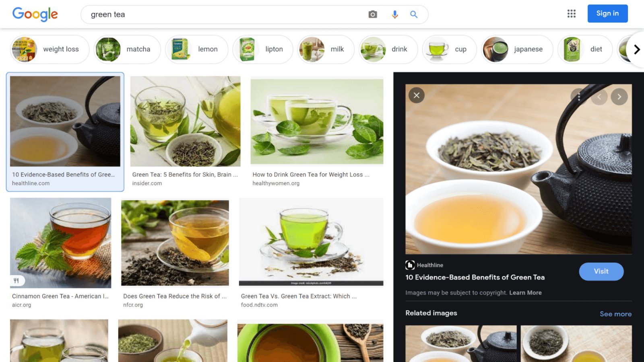The image size is (644, 362).
Task: Open the food.ndtv.com image thumbnail
Action: (x=311, y=242)
